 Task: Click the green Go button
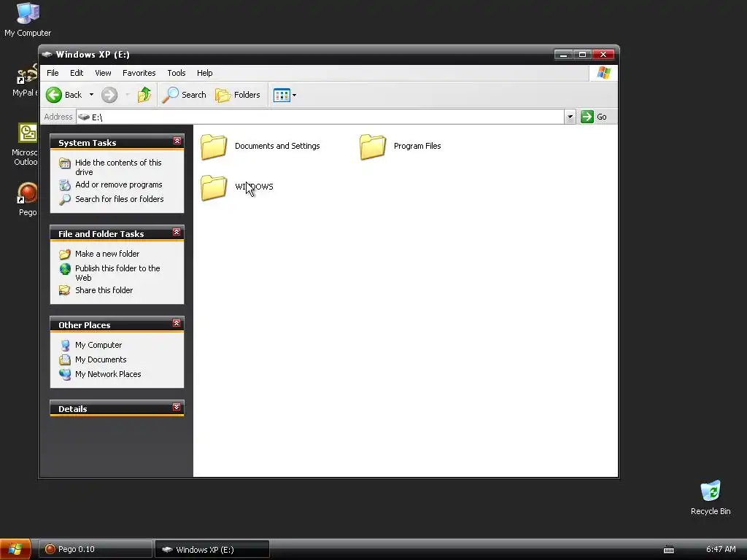tap(594, 117)
